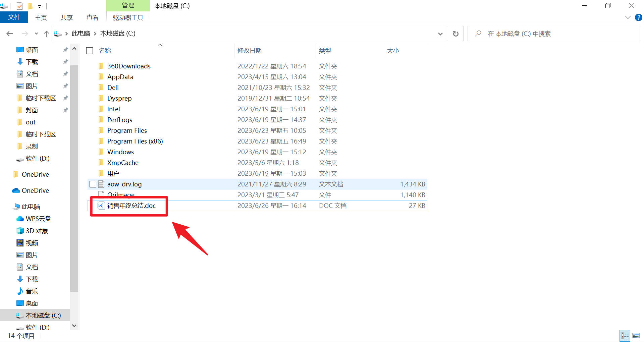
Task: Select the 销售年终总结.doc Word file icon
Action: point(101,206)
